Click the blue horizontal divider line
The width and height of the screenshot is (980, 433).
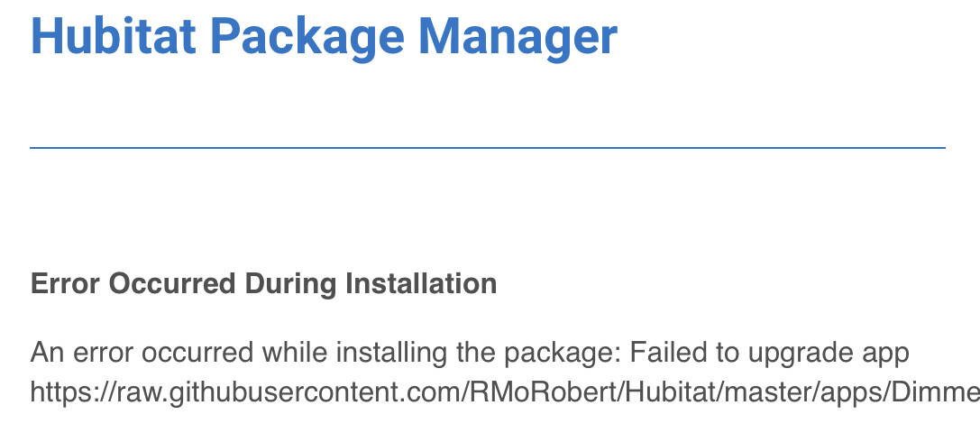(488, 148)
